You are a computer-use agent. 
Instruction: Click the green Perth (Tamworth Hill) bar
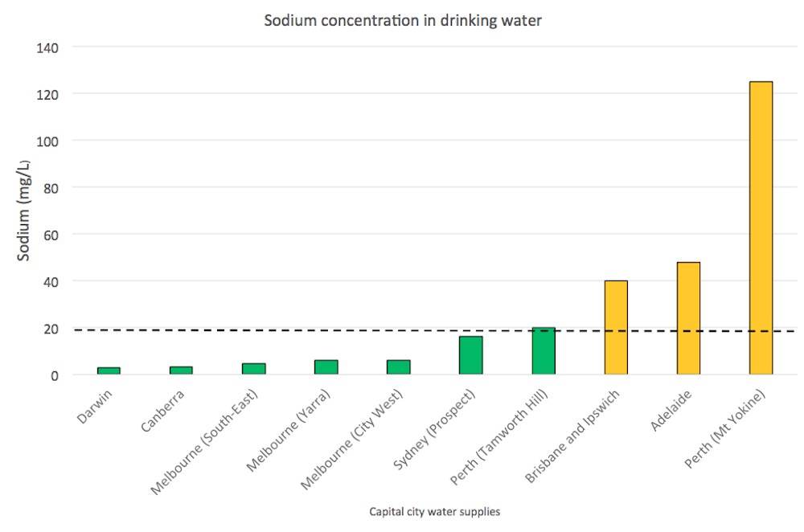click(544, 351)
